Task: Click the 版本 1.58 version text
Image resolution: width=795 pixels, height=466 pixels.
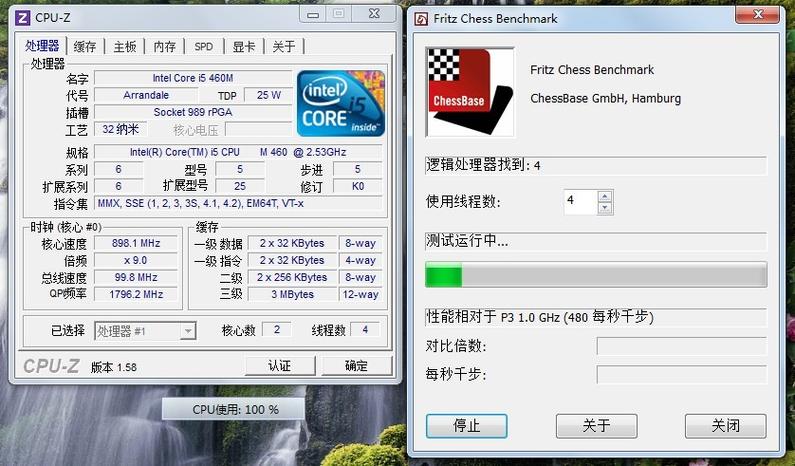Action: click(x=114, y=367)
